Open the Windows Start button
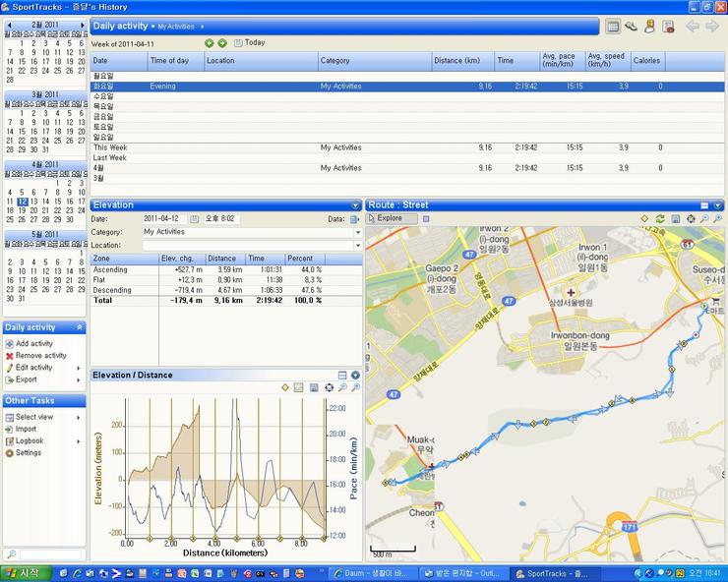 pos(26,574)
